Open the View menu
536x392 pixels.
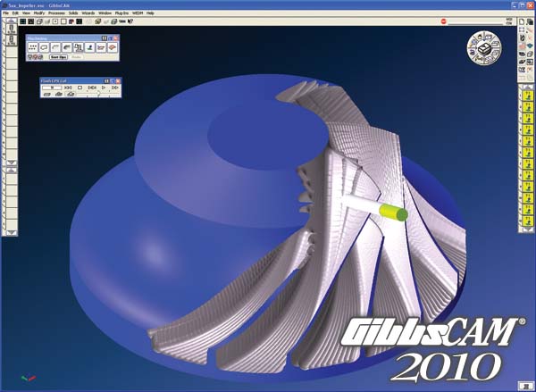pyautogui.click(x=26, y=13)
